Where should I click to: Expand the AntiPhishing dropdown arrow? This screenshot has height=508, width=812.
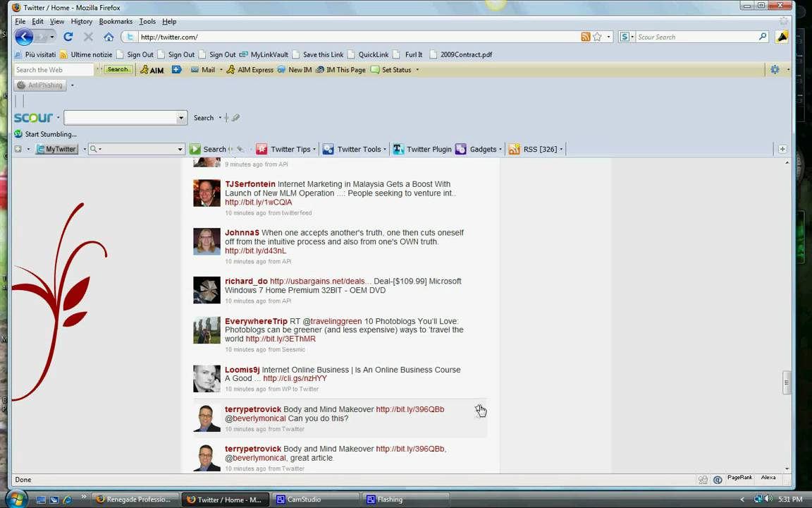coord(72,85)
